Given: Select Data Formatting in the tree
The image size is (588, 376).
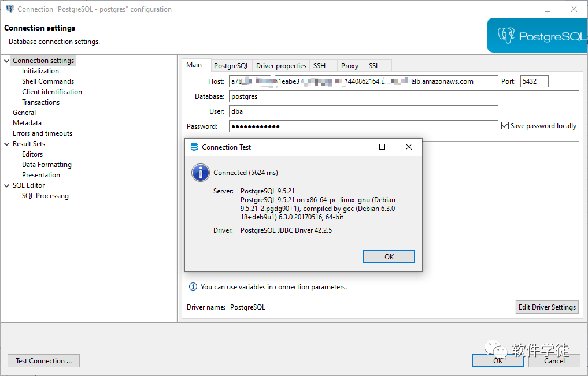Looking at the screenshot, I should tap(46, 165).
